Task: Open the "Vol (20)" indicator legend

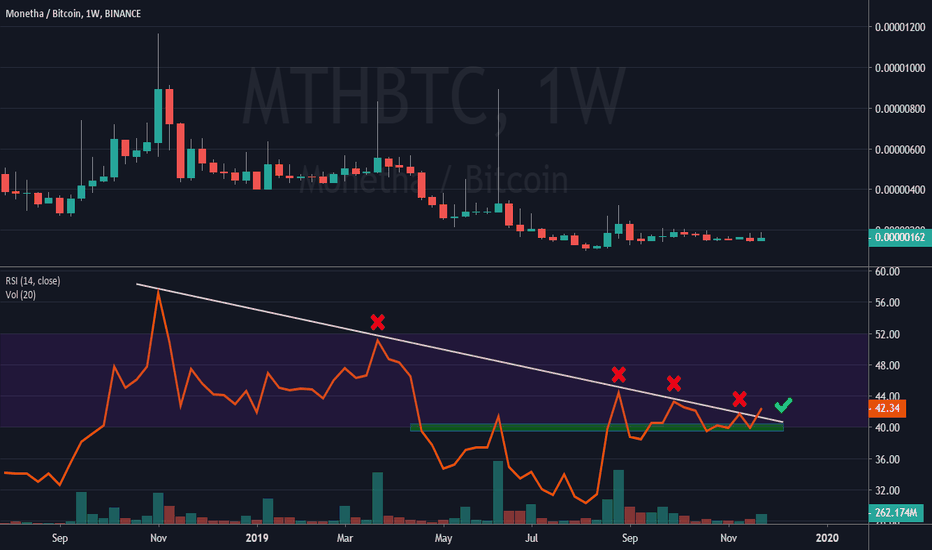Action: [20, 294]
